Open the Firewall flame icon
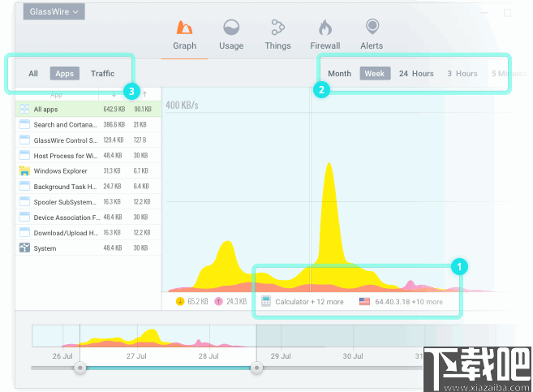Screen dimensions: 533x392 (325, 28)
